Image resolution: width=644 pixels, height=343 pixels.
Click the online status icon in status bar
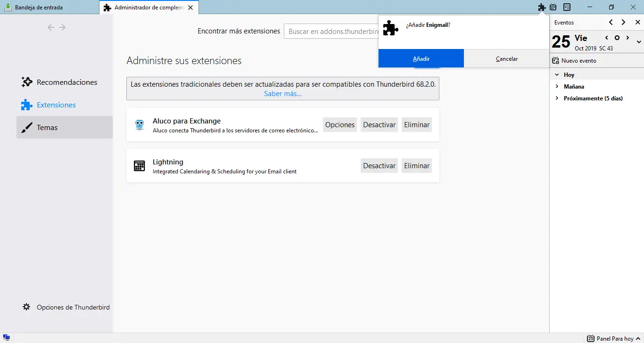click(7, 338)
